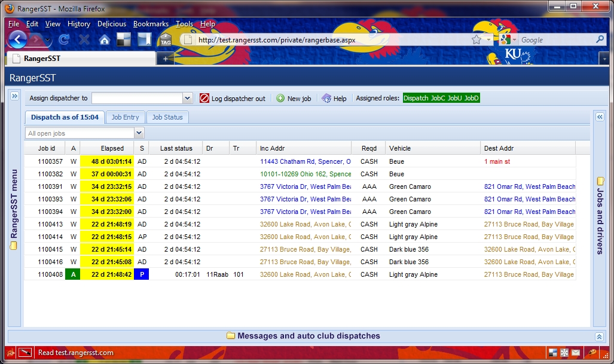Screen dimensions: 614x364
Task: Click the browser back arrow button
Action: (18, 40)
